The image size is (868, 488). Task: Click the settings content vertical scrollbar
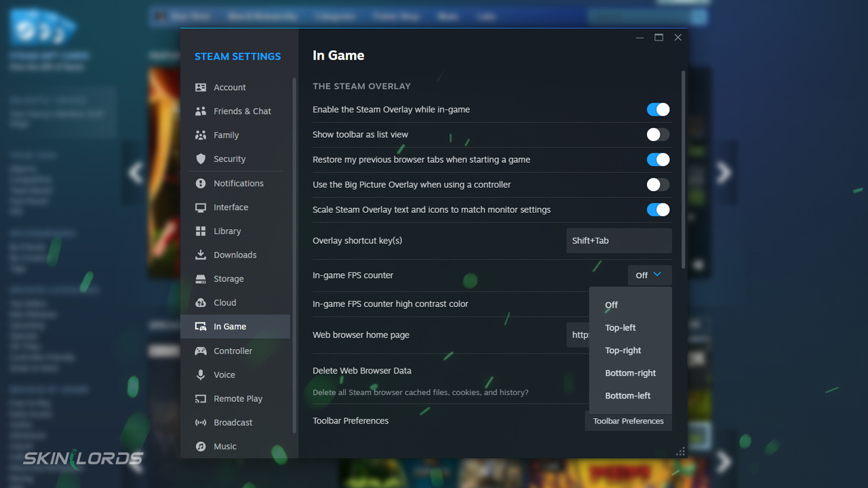[x=683, y=169]
